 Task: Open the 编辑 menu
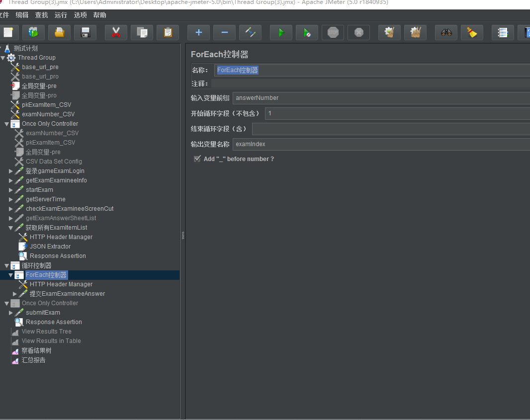click(x=22, y=15)
